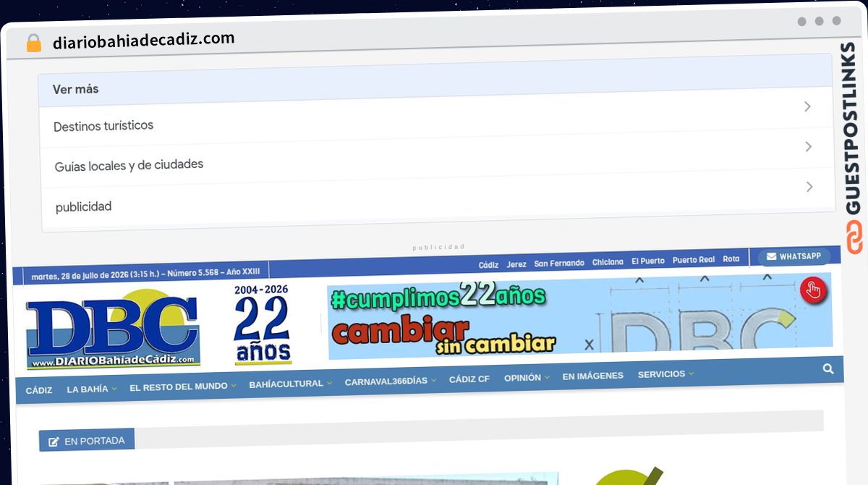Go to the Cádiz section in the nav bar
868x485 pixels.
click(x=39, y=390)
